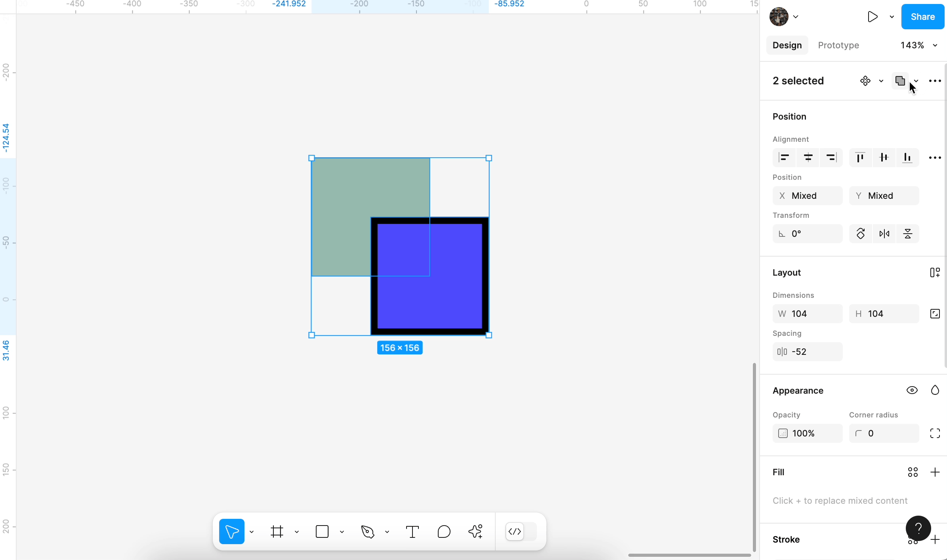Select the Frame tool in toolbar
The width and height of the screenshot is (947, 560).
point(277,531)
